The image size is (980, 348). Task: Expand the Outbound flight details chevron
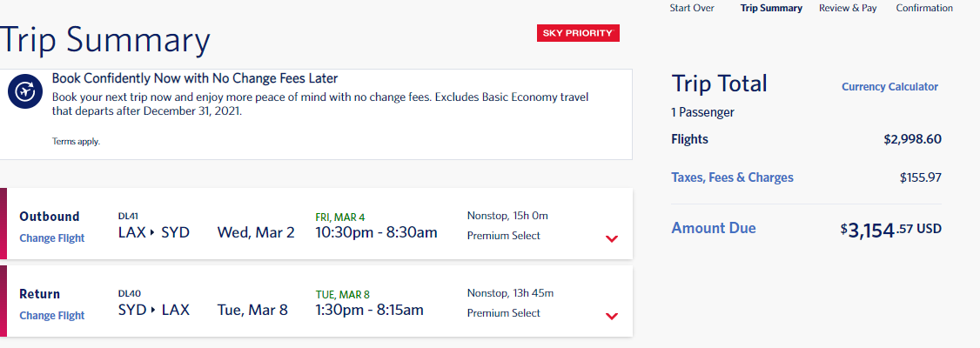click(612, 238)
